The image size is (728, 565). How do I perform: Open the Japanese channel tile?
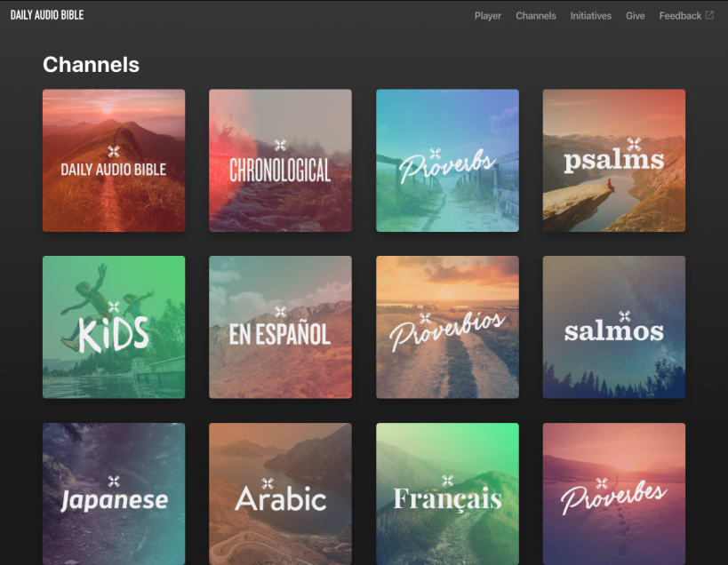[114, 494]
